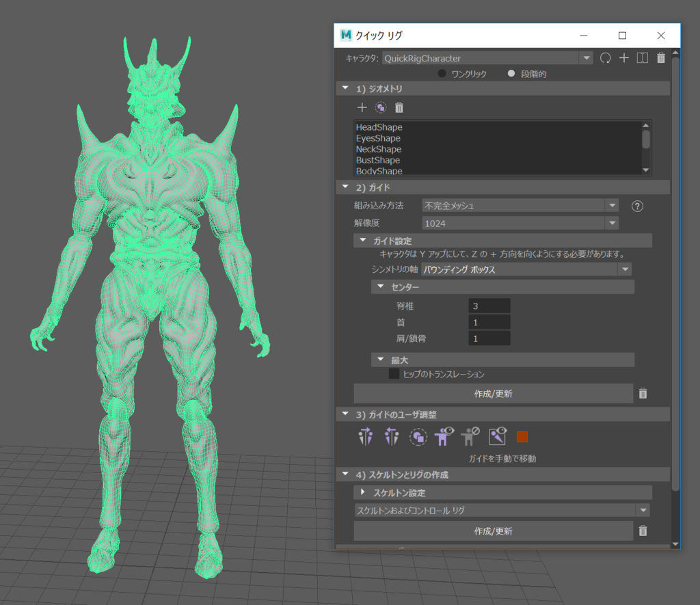The height and width of the screenshot is (605, 700).
Task: Refresh the character list with circular arrow icon
Action: coord(605,58)
